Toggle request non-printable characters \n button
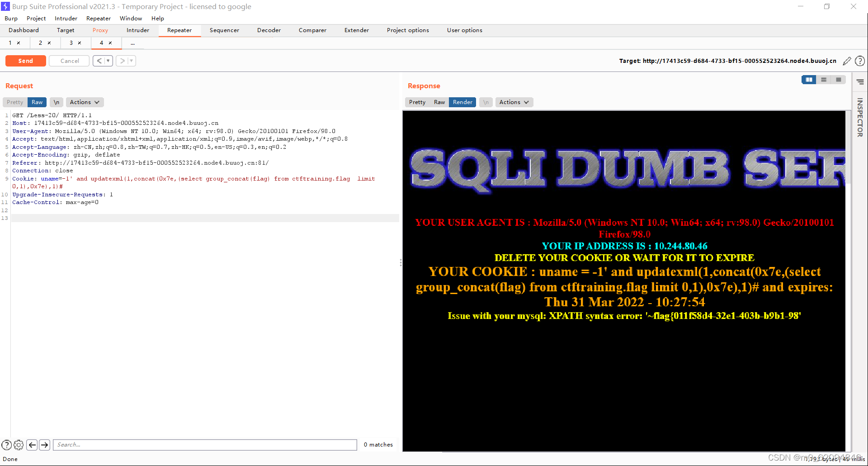 point(57,102)
